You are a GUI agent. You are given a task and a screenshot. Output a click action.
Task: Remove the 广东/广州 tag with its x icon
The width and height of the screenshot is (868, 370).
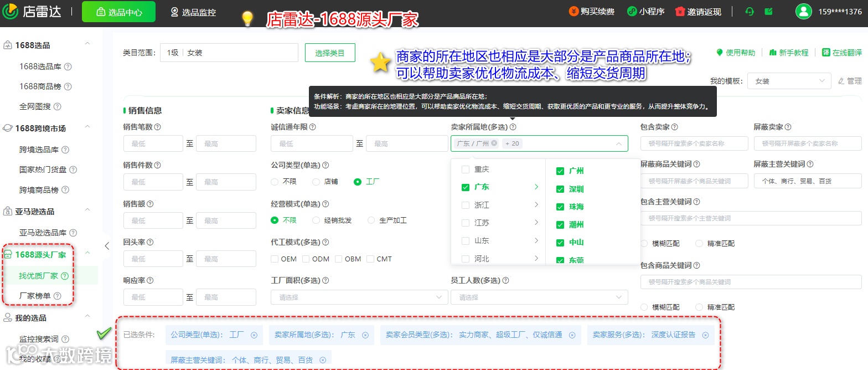click(x=494, y=143)
